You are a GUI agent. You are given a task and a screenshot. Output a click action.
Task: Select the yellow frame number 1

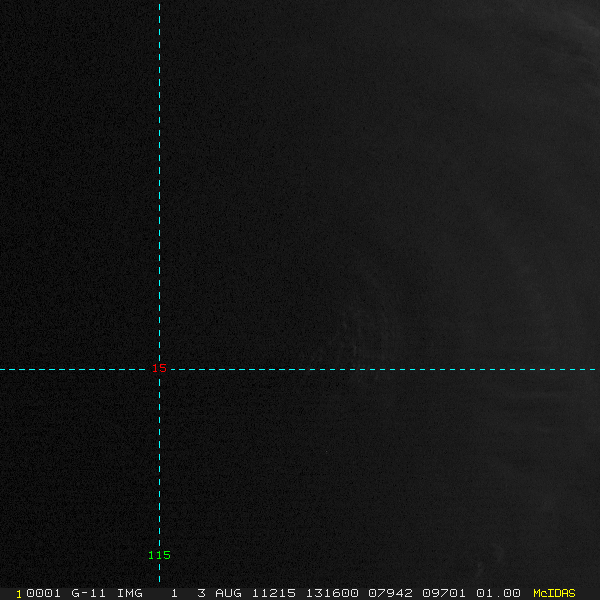click(19, 594)
